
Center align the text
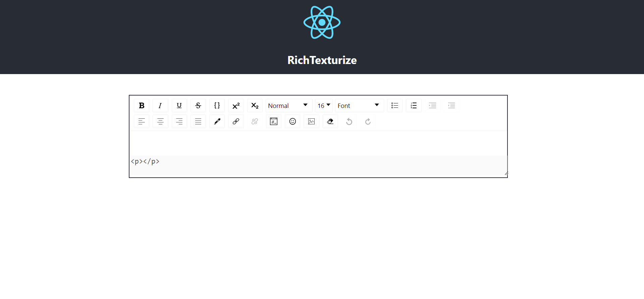(x=160, y=121)
